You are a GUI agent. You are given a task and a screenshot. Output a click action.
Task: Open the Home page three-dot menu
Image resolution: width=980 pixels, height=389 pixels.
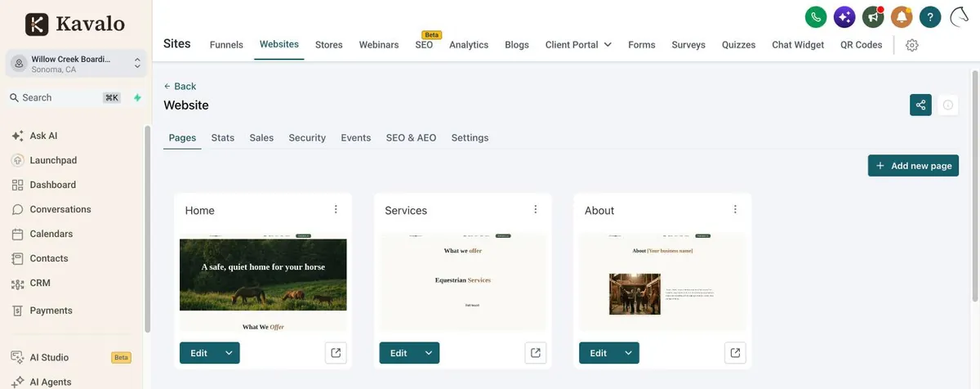pos(336,210)
